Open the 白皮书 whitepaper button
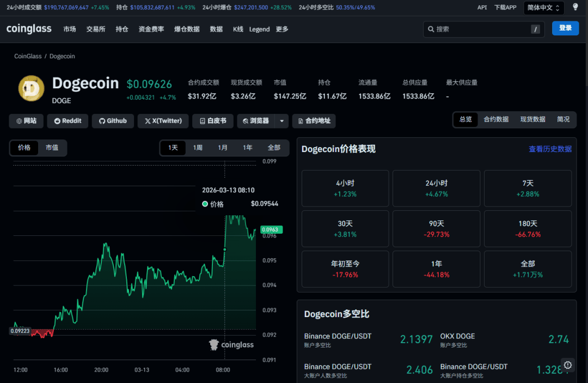588x383 pixels. click(213, 121)
